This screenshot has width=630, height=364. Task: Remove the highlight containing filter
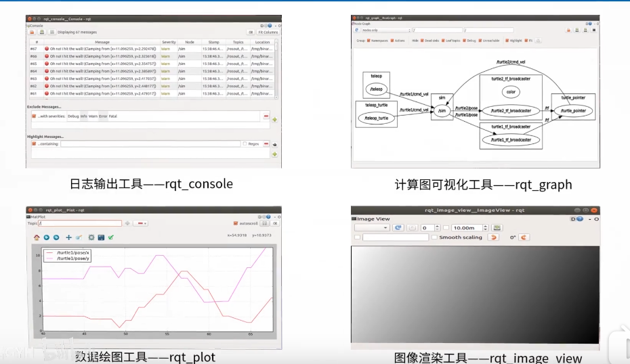coord(266,143)
